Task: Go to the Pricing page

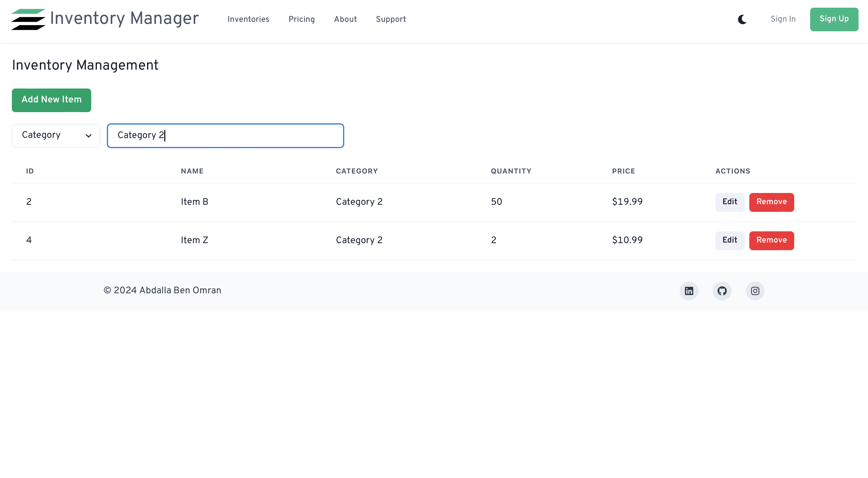Action: coord(301,19)
